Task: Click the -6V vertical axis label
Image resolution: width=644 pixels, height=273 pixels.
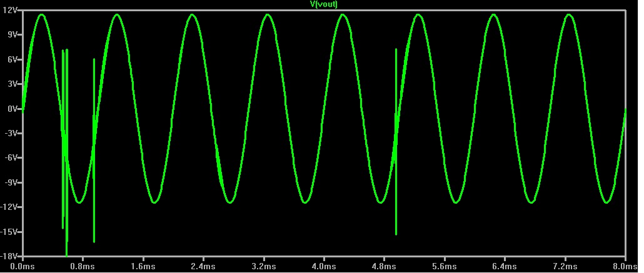Action: point(11,157)
